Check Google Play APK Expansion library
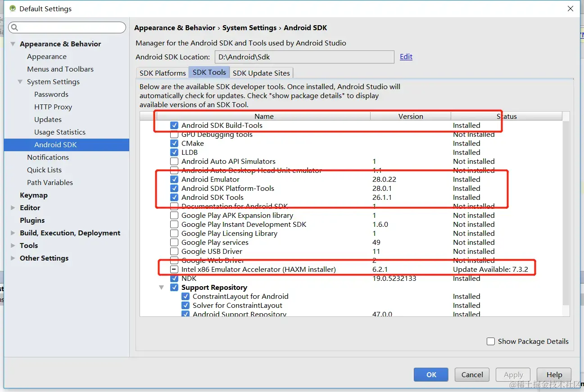This screenshot has height=392, width=584. click(x=174, y=216)
